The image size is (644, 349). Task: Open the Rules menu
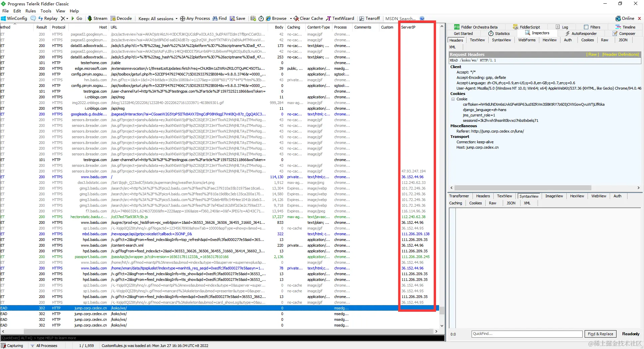(x=31, y=11)
